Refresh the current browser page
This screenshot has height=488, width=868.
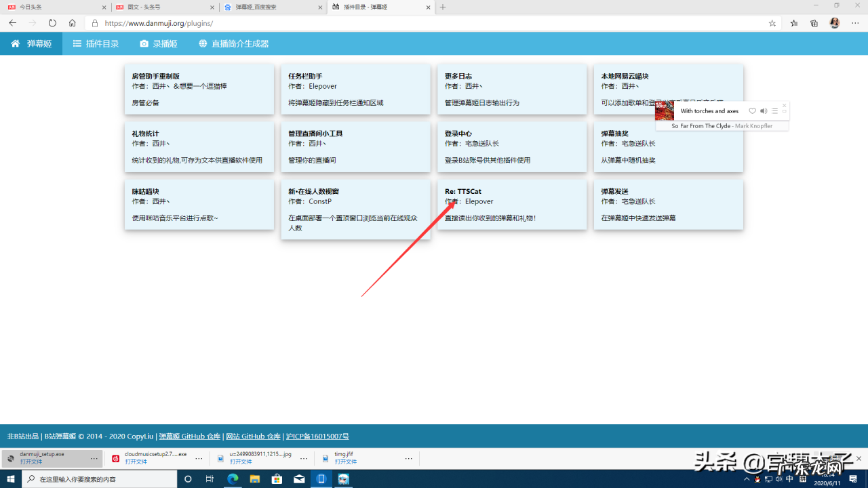(52, 23)
